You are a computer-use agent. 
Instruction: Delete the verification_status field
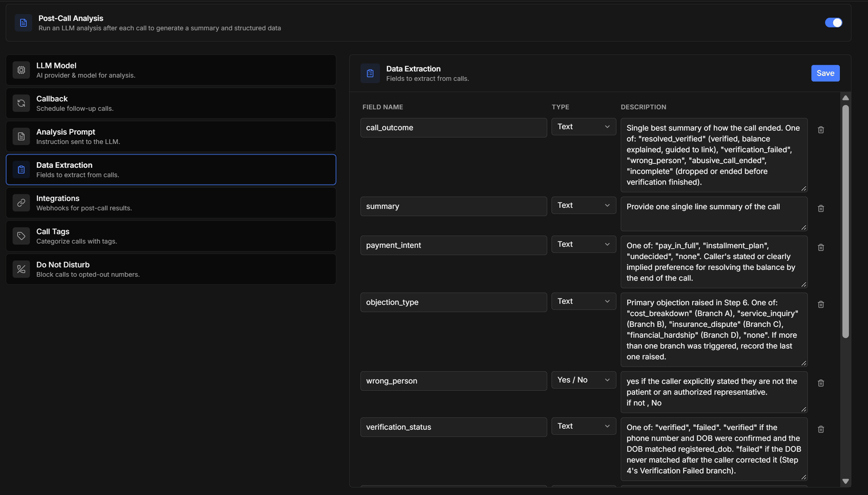tap(821, 429)
